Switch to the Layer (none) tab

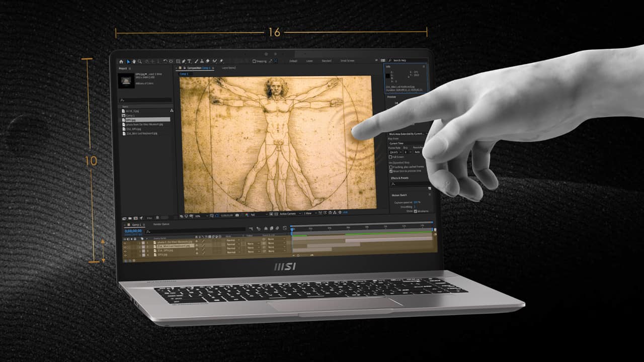point(228,68)
